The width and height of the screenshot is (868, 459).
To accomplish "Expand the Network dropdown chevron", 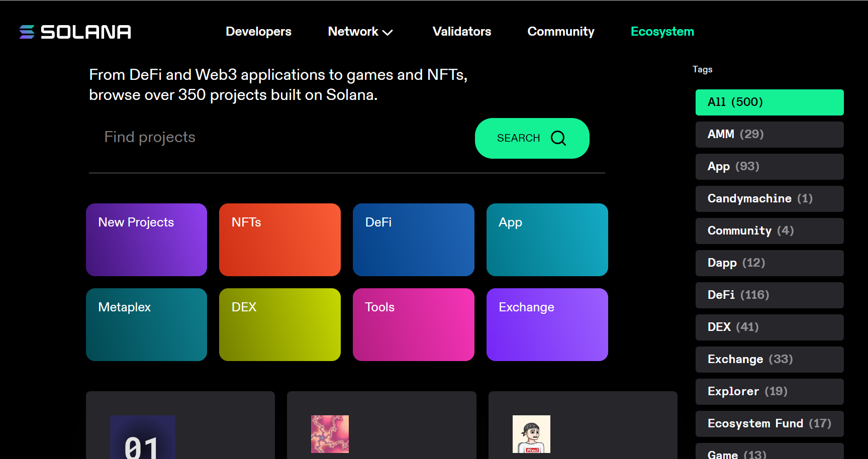I will 388,33.
